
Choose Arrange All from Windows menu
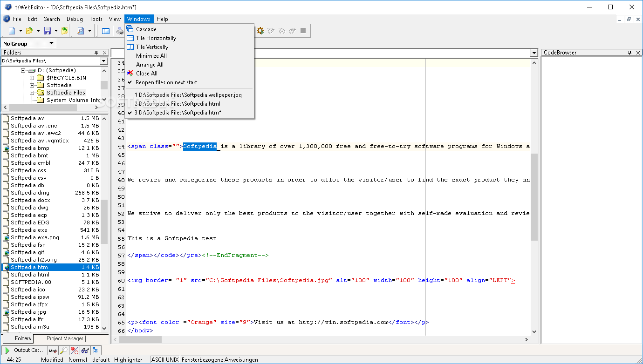pos(150,64)
